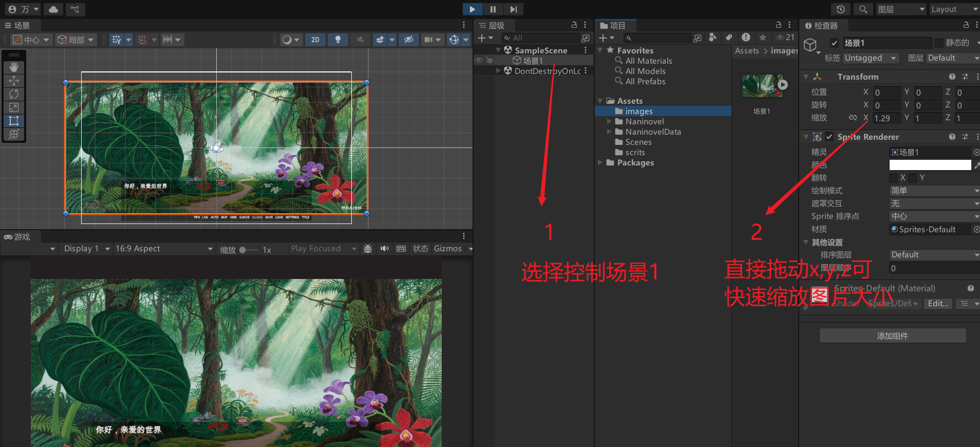Expand the DontDestroyOnLoad node
The height and width of the screenshot is (447, 980).
point(498,71)
